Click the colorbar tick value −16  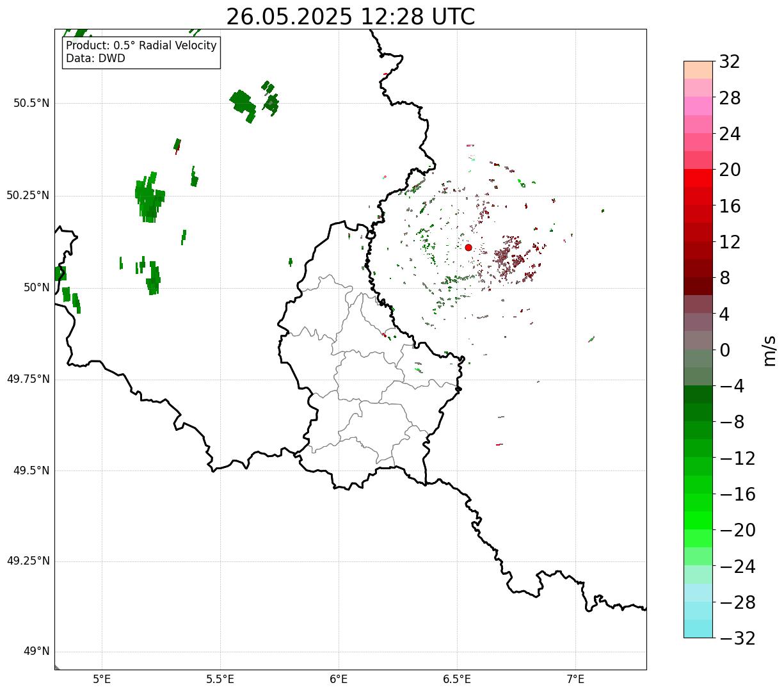click(737, 494)
